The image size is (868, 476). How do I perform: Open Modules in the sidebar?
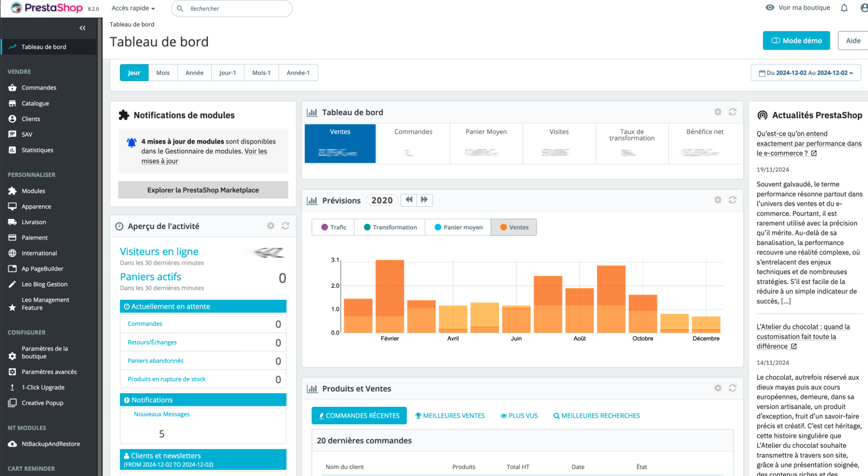coord(33,191)
